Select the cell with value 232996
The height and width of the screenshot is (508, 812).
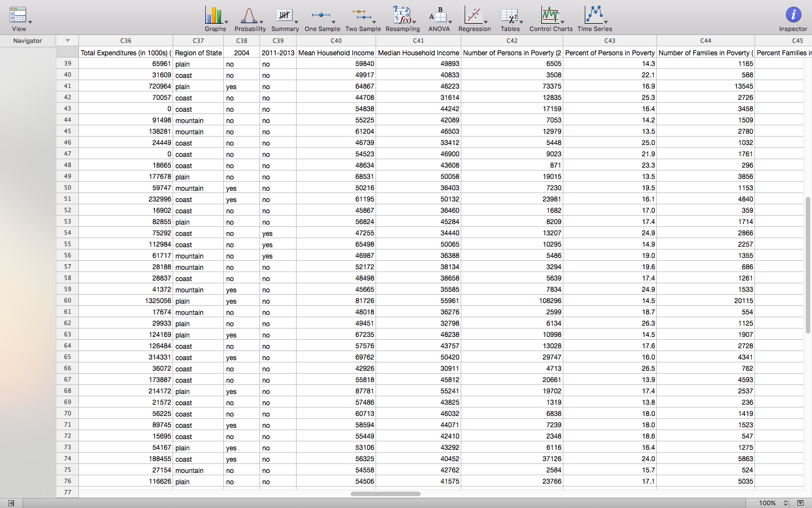(126, 199)
